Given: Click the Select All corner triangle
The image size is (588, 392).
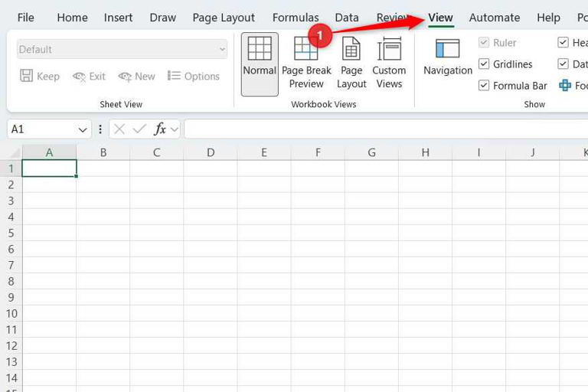Looking at the screenshot, I should [x=15, y=153].
